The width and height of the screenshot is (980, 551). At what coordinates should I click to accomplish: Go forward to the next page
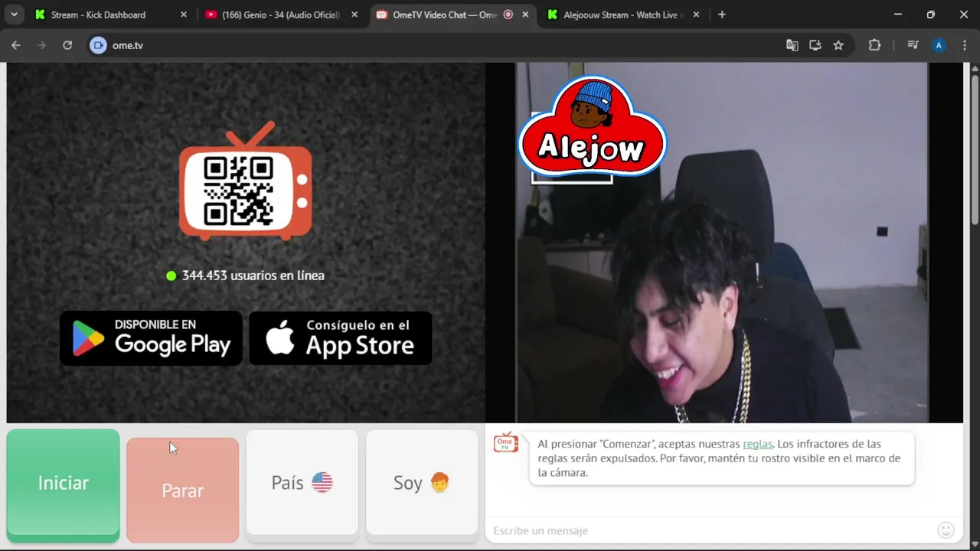[x=41, y=45]
